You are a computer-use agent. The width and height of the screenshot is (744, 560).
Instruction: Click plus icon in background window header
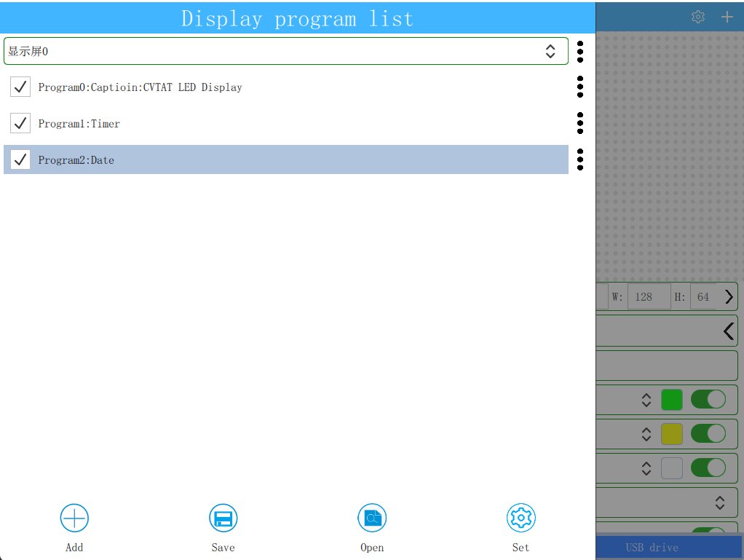click(x=727, y=17)
